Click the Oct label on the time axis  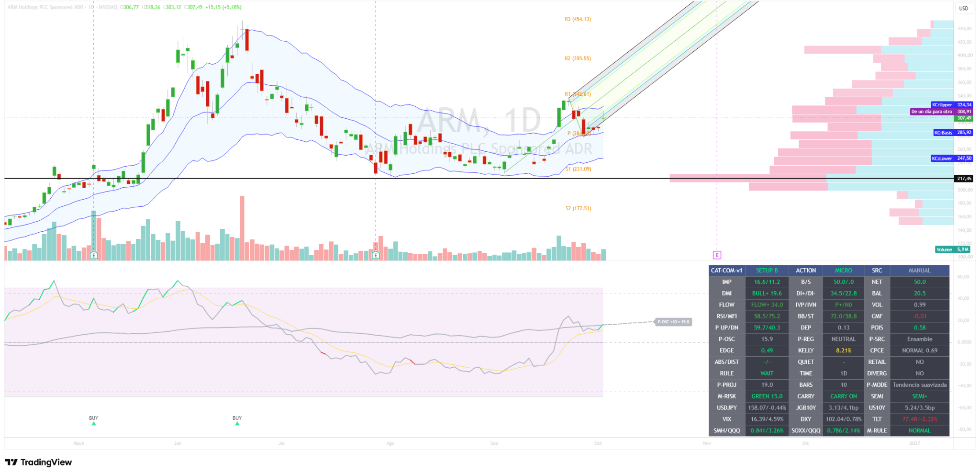pos(598,443)
